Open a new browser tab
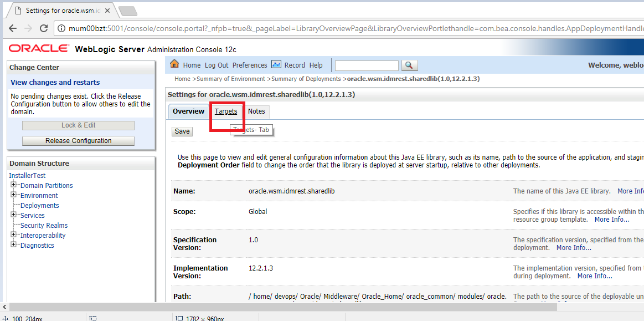Screen dimensions: 644x321 [128, 11]
